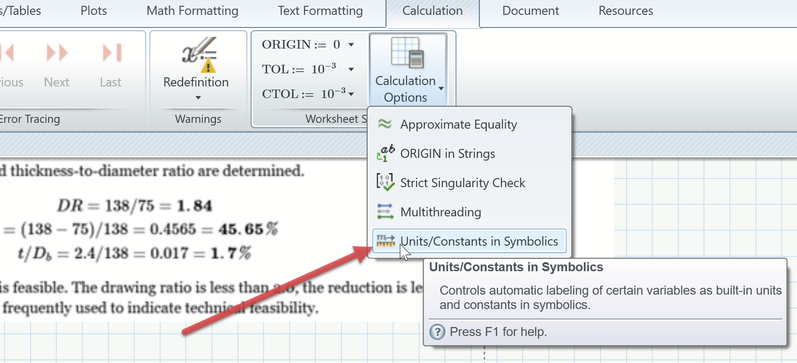Click the Warnings group label

click(198, 119)
